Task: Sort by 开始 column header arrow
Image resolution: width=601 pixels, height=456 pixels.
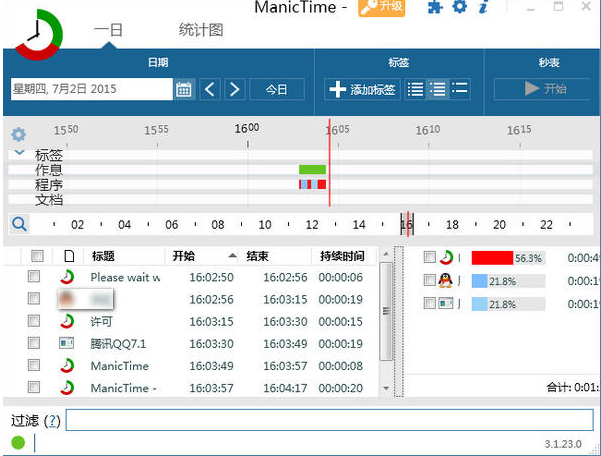Action: [x=232, y=256]
